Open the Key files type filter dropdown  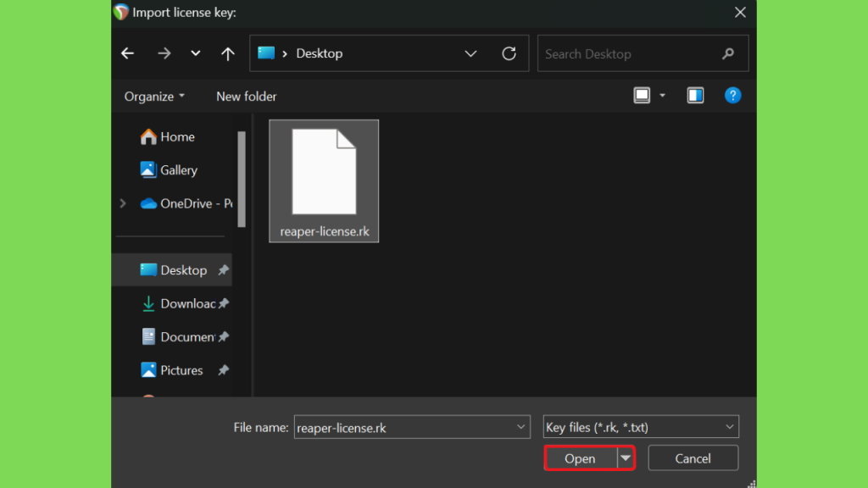[641, 427]
